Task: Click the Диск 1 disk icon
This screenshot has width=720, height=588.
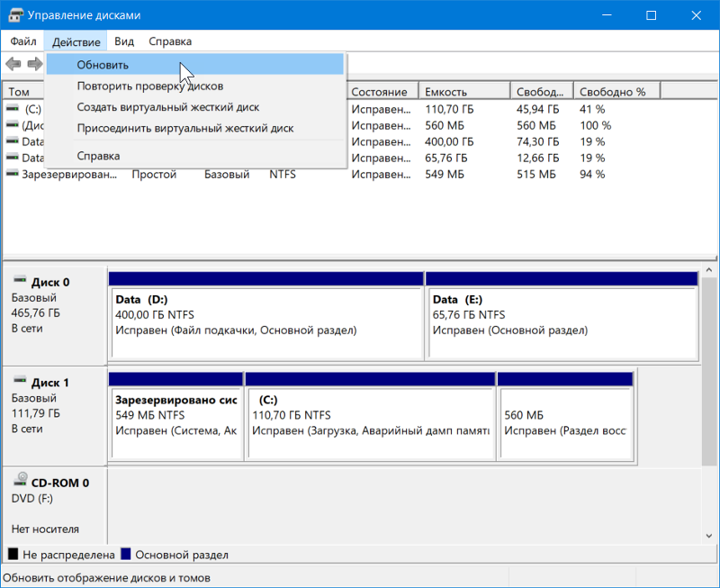Action: (x=20, y=380)
